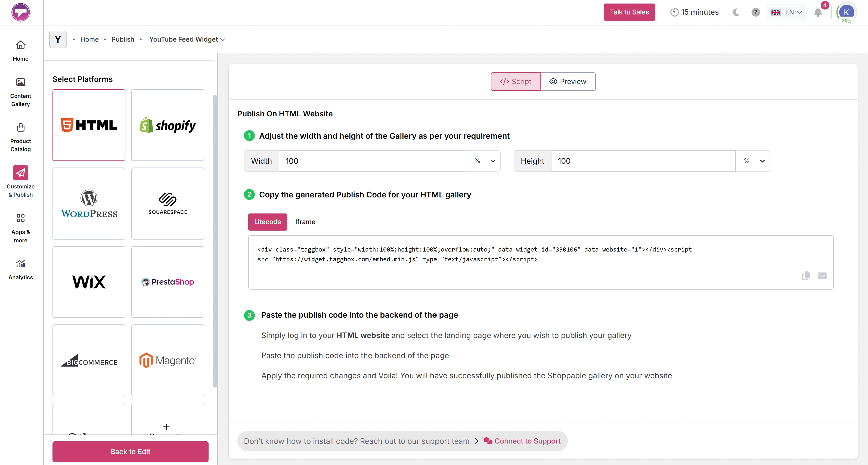Click inside the generated publish code box
868x465 pixels.
541,262
